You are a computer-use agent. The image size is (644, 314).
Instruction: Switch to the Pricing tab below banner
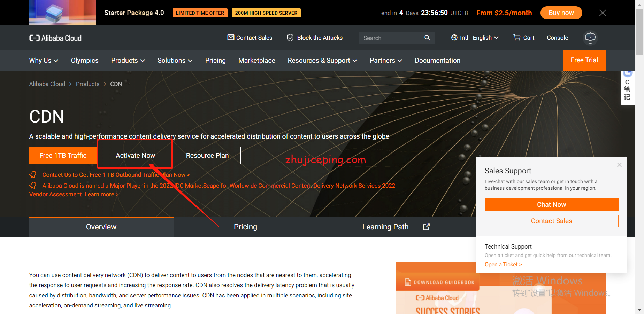click(x=245, y=227)
